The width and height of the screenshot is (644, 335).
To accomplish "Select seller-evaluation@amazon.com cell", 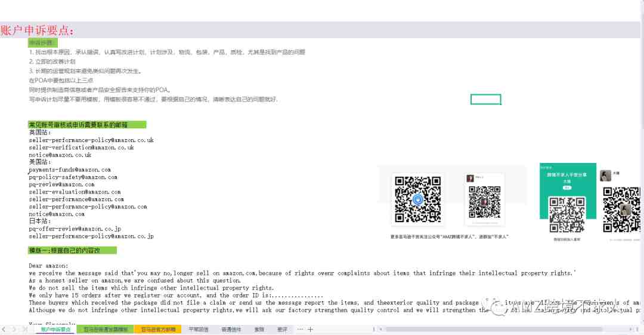I will pyautogui.click(x=75, y=192).
